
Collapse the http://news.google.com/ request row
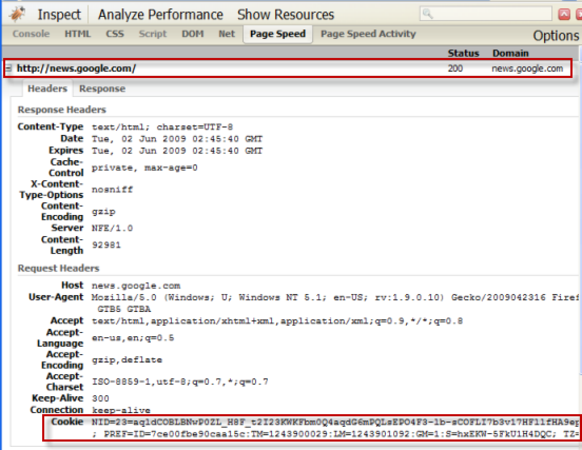(9, 68)
